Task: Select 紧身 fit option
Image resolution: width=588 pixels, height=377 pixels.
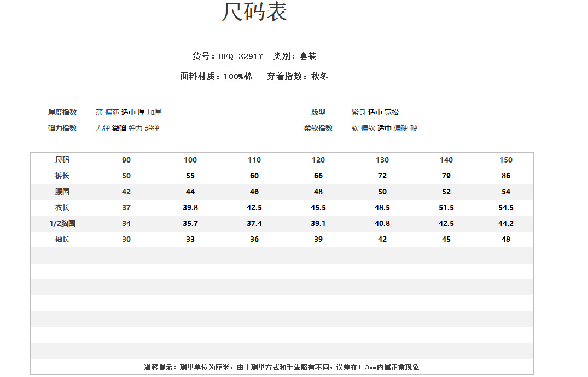Action: 358,112
